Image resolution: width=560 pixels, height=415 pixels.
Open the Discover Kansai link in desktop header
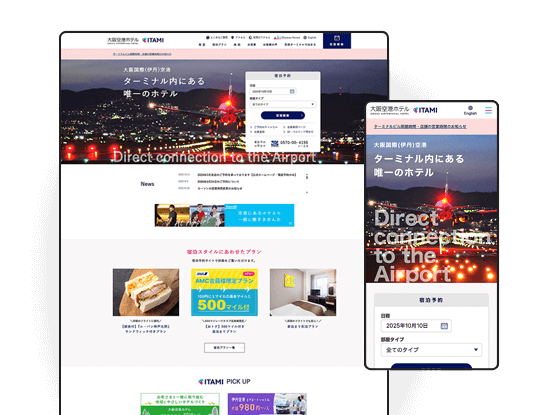click(287, 37)
